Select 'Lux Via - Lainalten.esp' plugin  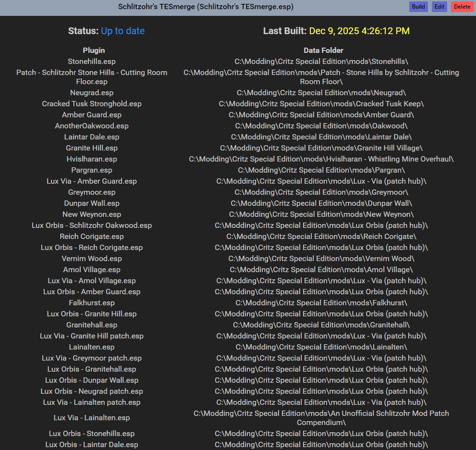coord(92,418)
